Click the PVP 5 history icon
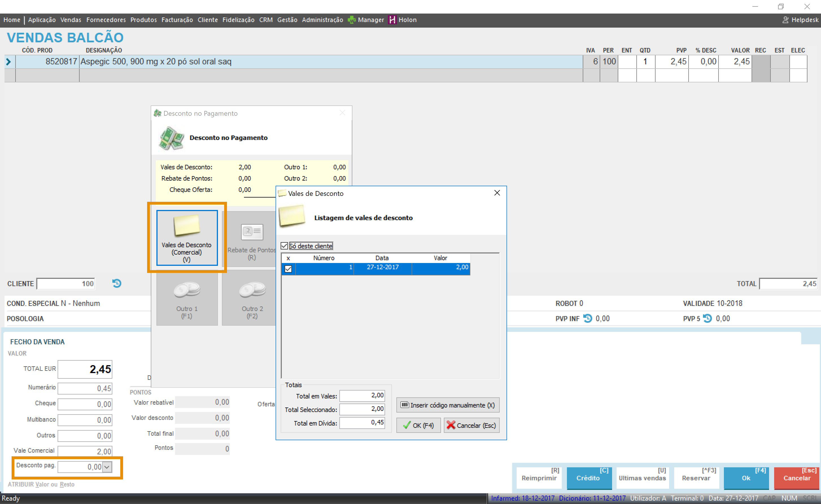 (707, 318)
